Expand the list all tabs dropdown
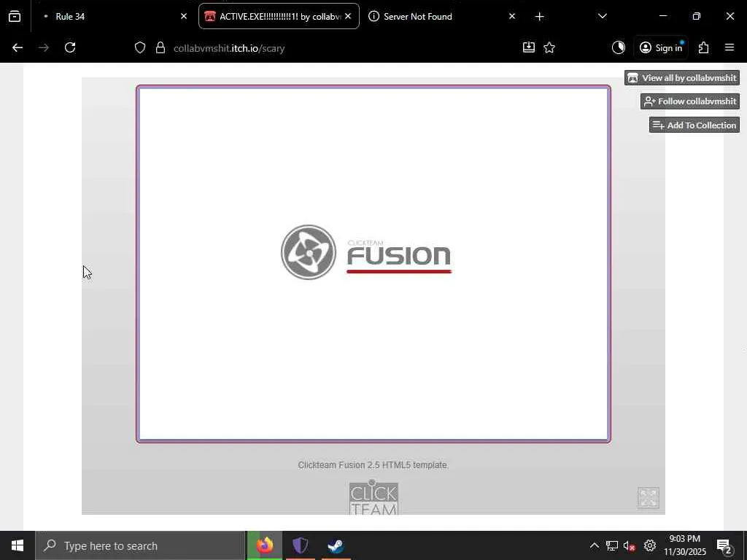 point(602,16)
